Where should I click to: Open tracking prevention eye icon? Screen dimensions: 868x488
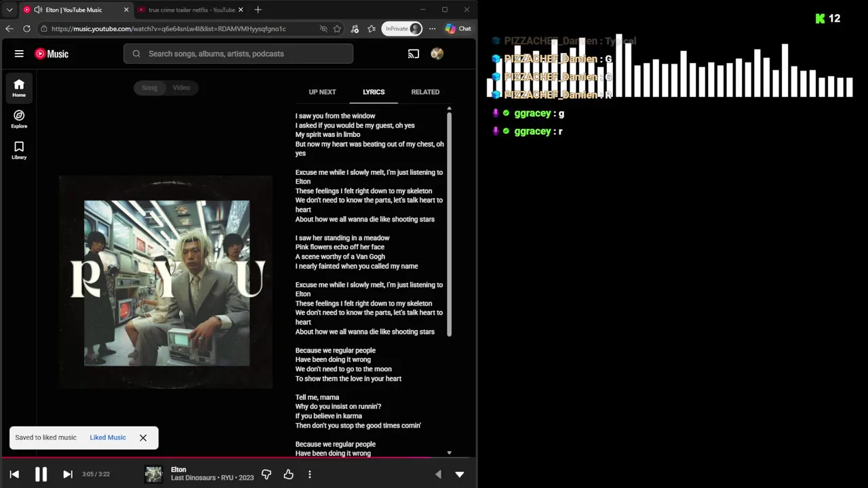(323, 28)
